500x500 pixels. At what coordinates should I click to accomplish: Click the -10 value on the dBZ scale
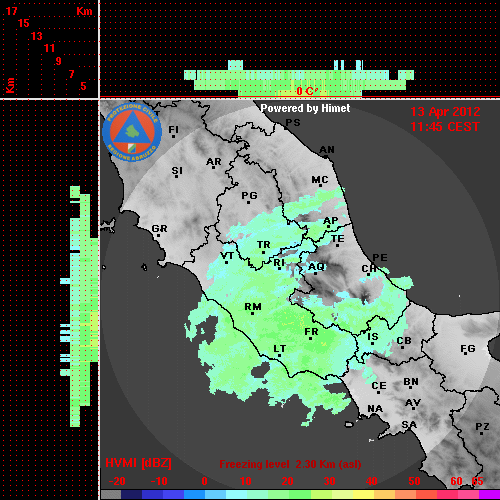pos(159,481)
